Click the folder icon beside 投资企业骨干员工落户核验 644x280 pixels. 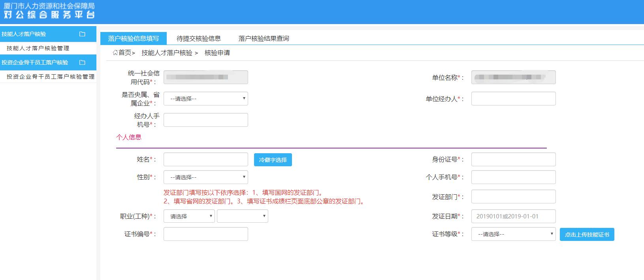pos(82,62)
